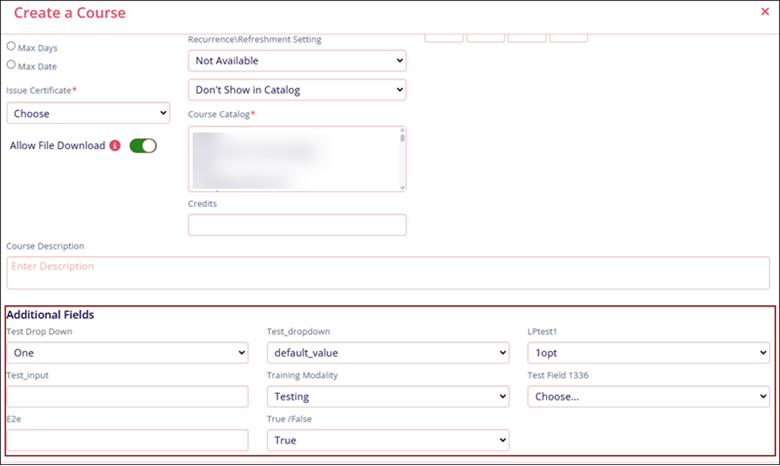780x466 pixels.
Task: Open the True /False dropdown
Action: (388, 440)
